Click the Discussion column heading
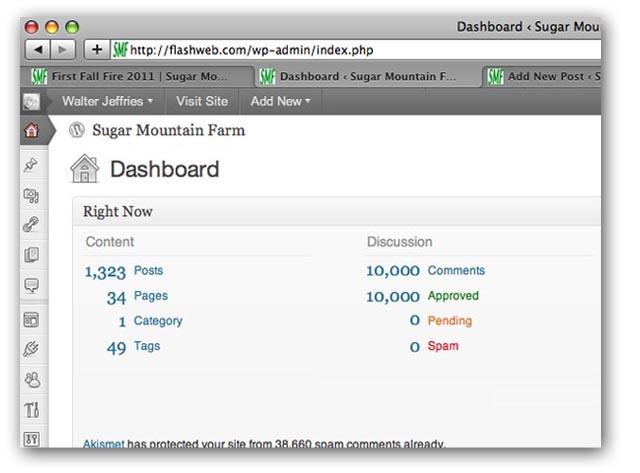640x473 pixels. pyautogui.click(x=400, y=242)
